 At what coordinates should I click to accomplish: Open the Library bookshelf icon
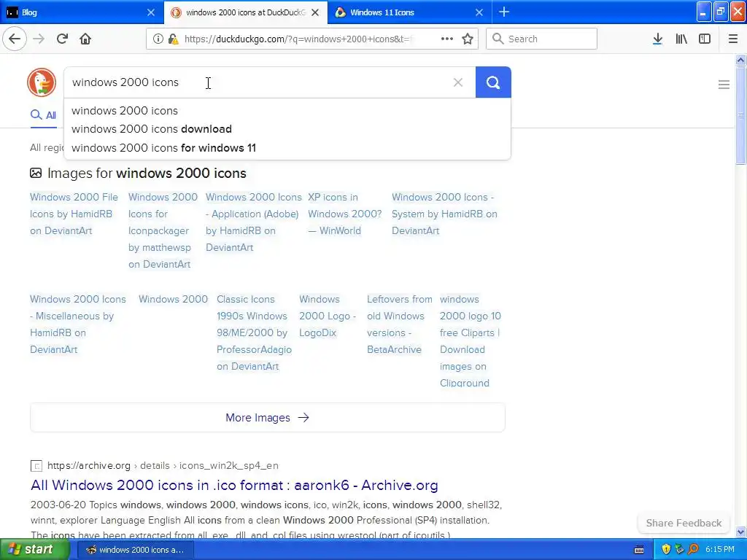(x=681, y=39)
